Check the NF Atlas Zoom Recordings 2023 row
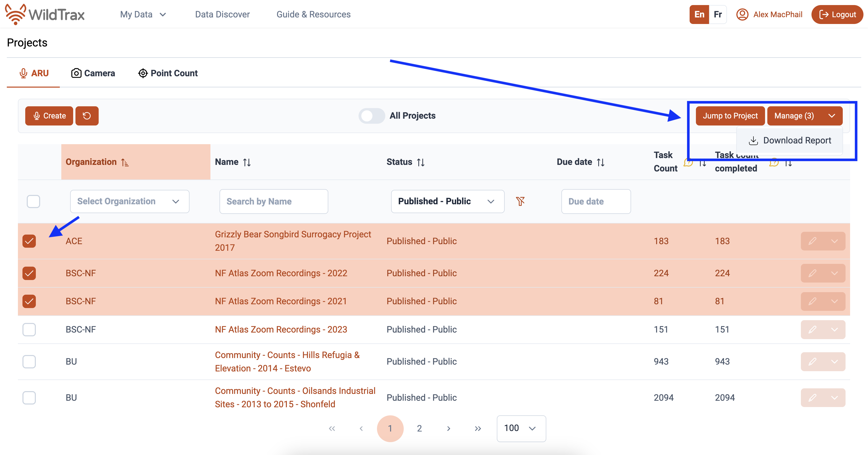The image size is (868, 455). click(29, 329)
